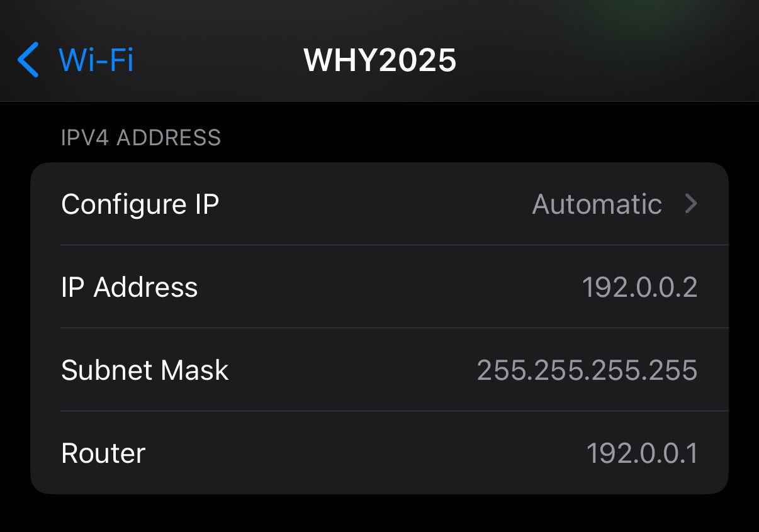
Task: Tap the IPV4 ADDRESS section header
Action: point(140,137)
